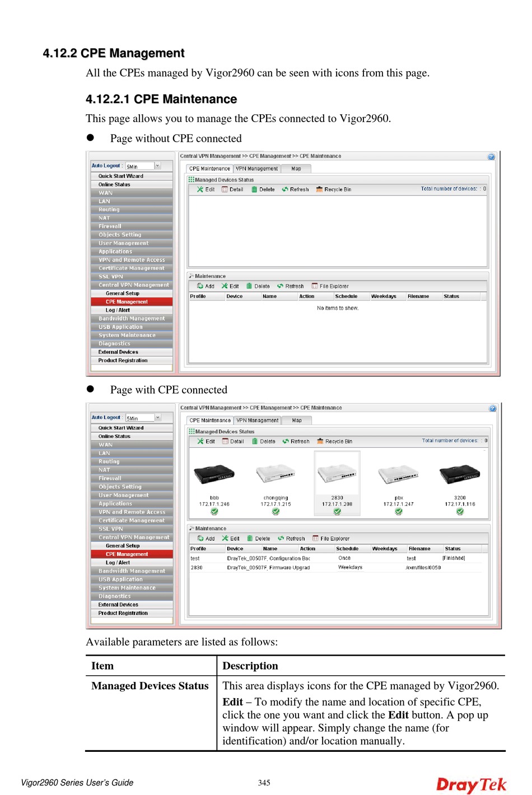532x795 pixels.
Task: Expand Objects Setting in the CPE-connected screenshot
Action: pos(132,487)
